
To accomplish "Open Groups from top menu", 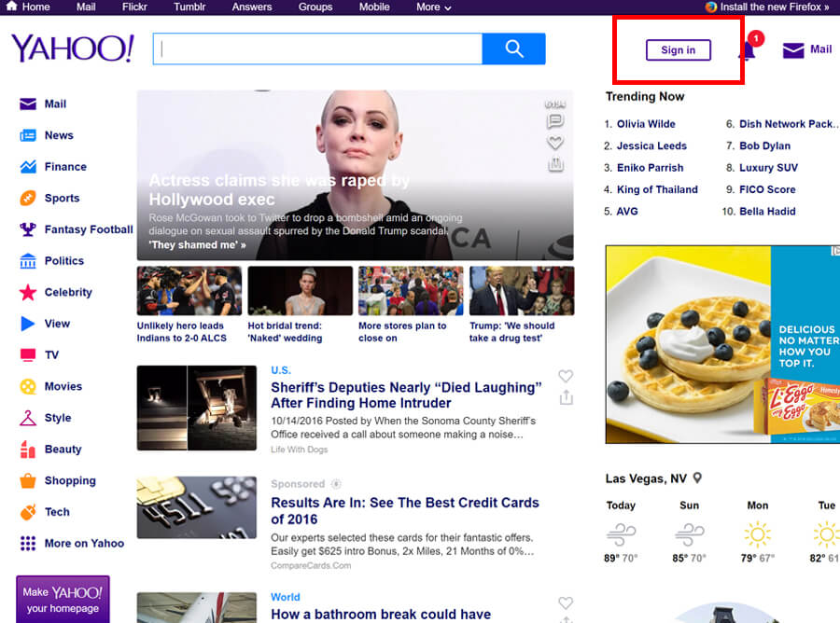I will [315, 7].
